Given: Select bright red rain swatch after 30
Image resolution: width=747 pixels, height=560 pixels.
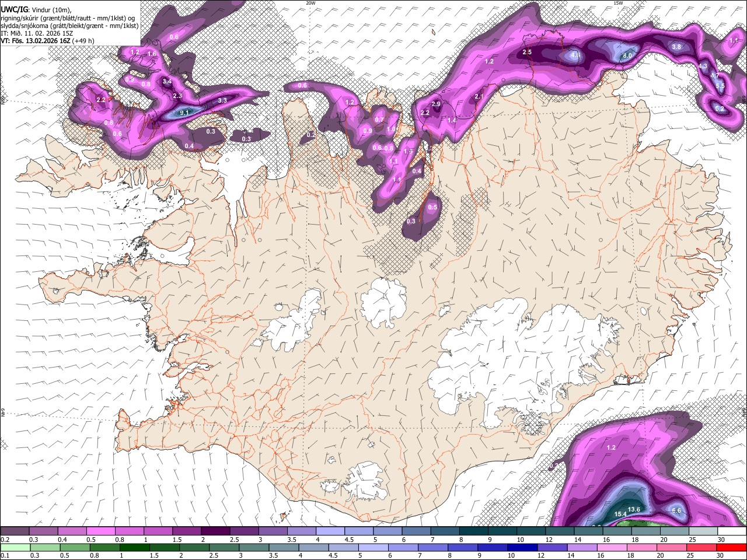Looking at the screenshot, I should click(x=732, y=547).
